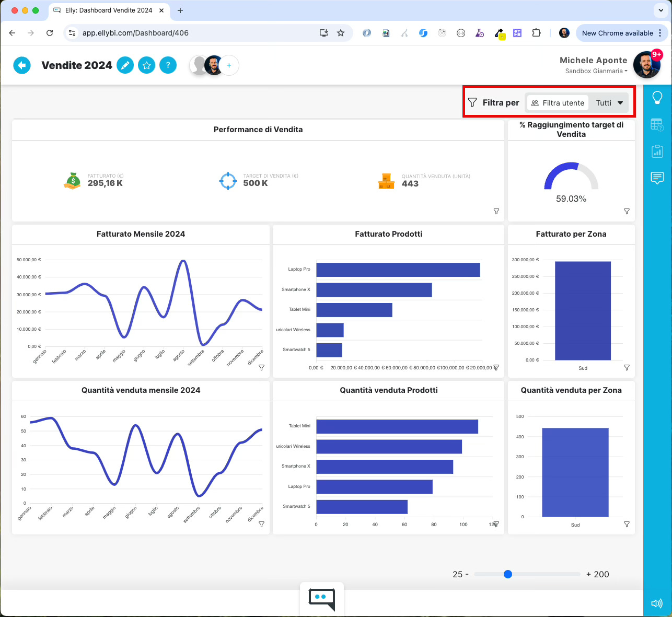This screenshot has width=672, height=617.
Task: Click the install app icon in address bar
Action: pyautogui.click(x=324, y=33)
